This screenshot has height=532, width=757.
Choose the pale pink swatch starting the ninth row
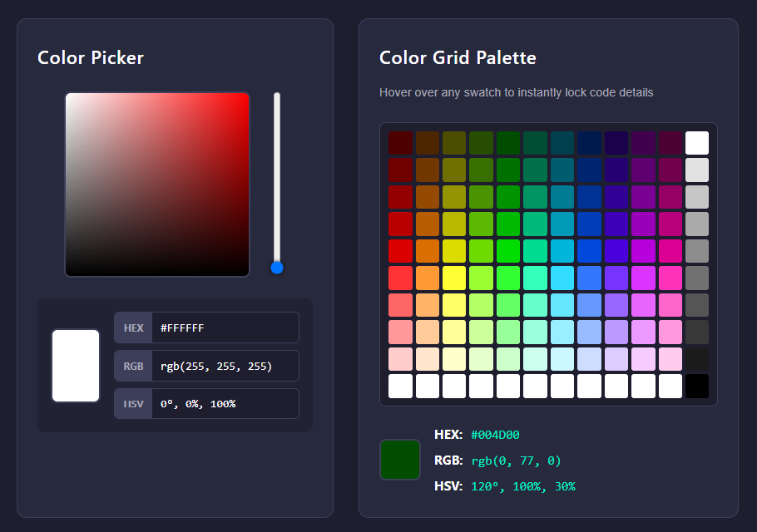click(x=400, y=359)
